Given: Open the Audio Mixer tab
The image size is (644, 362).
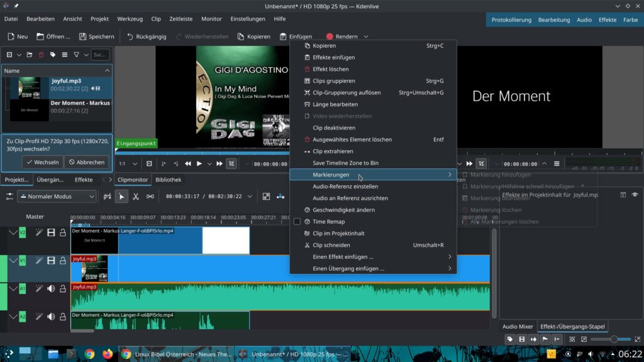Looking at the screenshot, I should pos(518,327).
